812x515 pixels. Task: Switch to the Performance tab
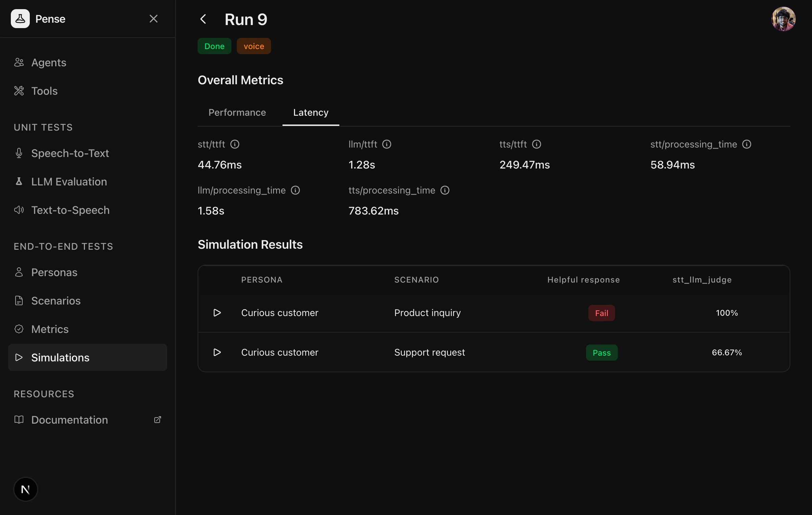[x=237, y=112]
